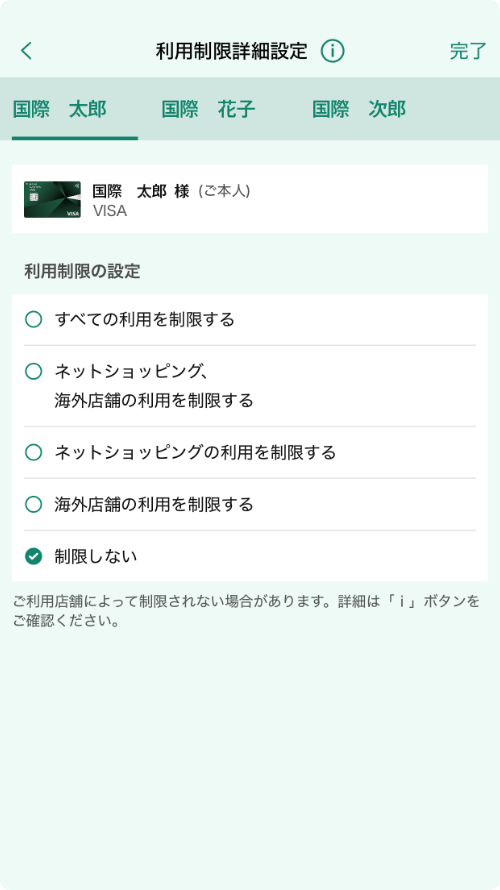500x890 pixels.
Task: Tap the すべての利用を制限する label text
Action: pos(145,320)
